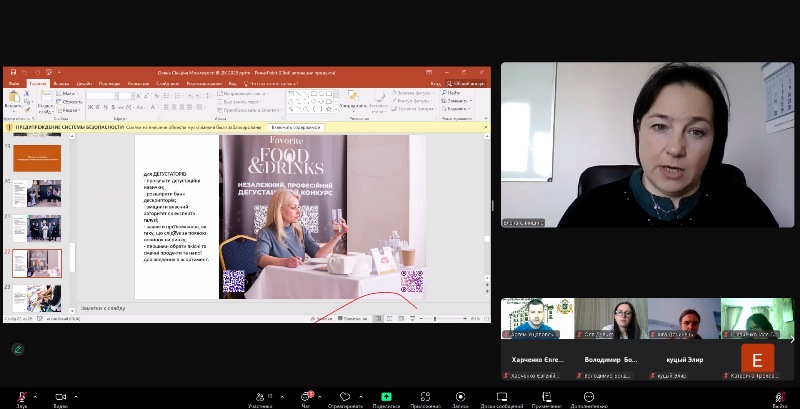The height and width of the screenshot is (409, 800).
Task: Click Reset (Сбросить) slide button
Action: 69,101
